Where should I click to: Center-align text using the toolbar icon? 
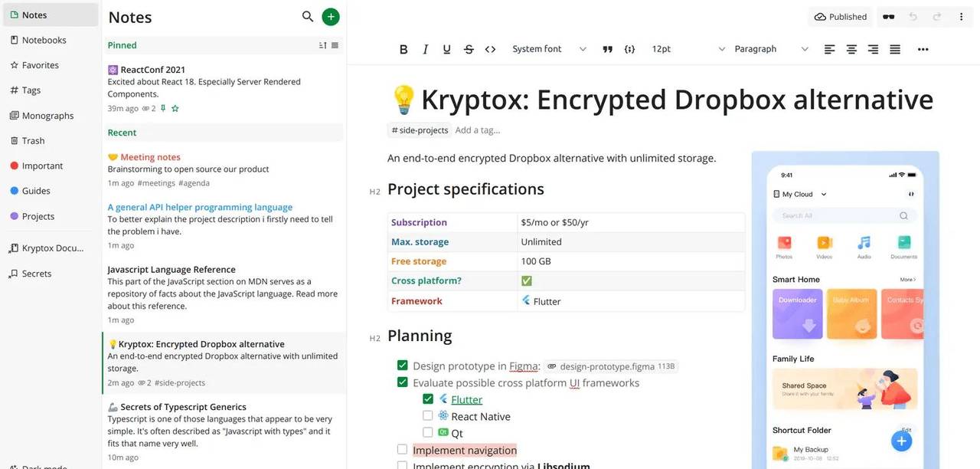point(851,49)
